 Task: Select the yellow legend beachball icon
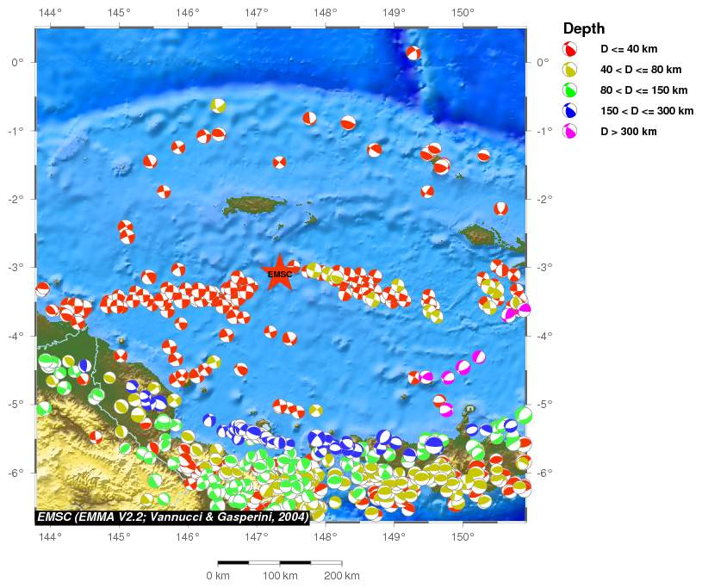570,70
